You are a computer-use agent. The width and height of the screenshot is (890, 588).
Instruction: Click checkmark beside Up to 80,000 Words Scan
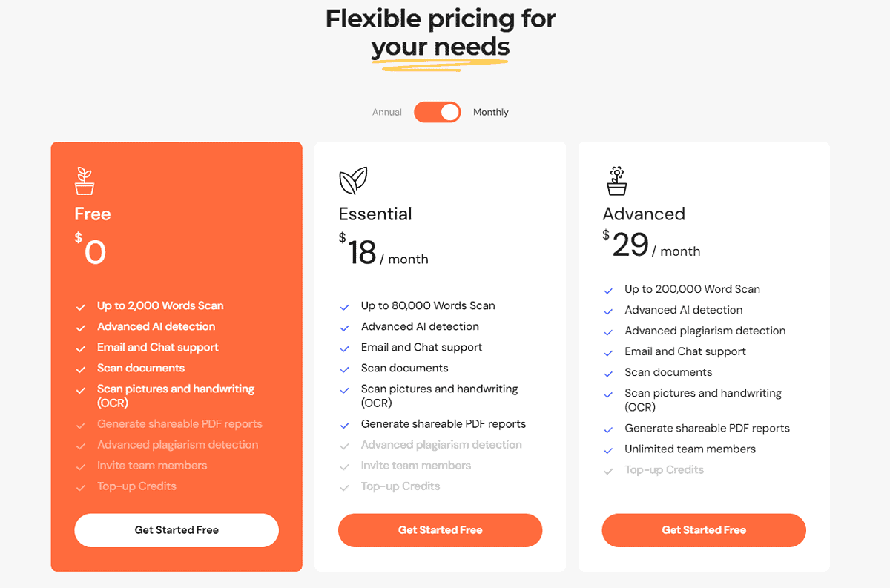click(344, 306)
